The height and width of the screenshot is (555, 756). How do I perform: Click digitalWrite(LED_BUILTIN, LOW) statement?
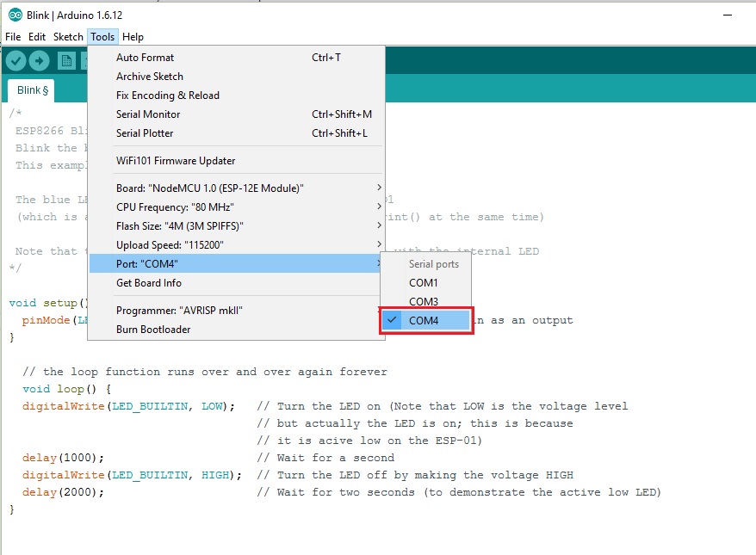coord(128,406)
